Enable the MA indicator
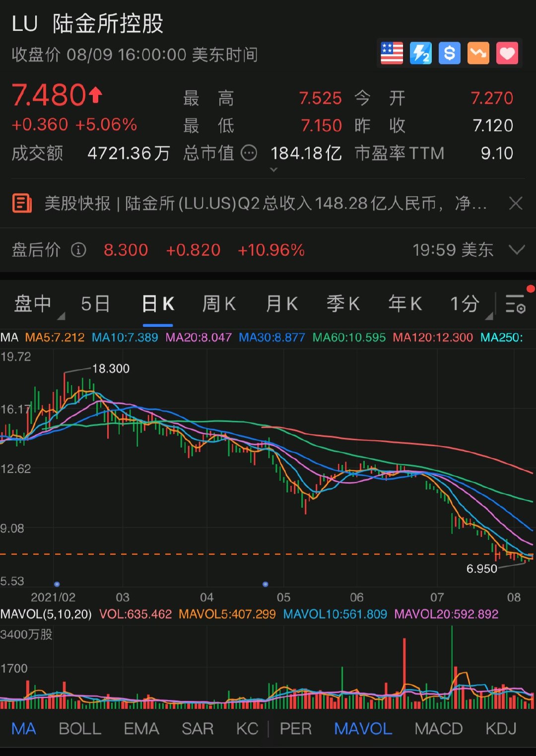 point(24,729)
